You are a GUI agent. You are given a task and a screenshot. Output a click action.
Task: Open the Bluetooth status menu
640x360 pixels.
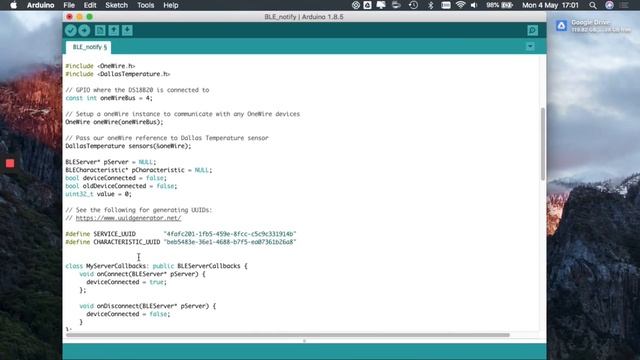tap(431, 5)
